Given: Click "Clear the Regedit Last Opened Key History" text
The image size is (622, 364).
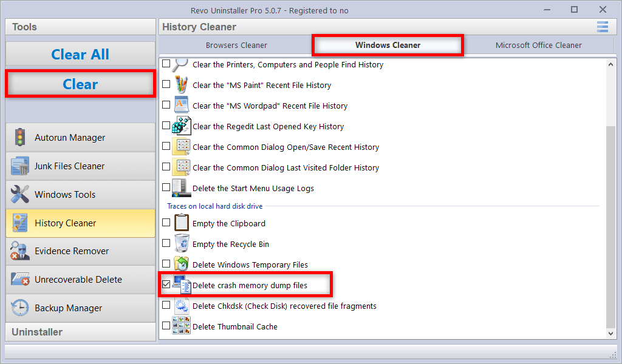Looking at the screenshot, I should 268,126.
